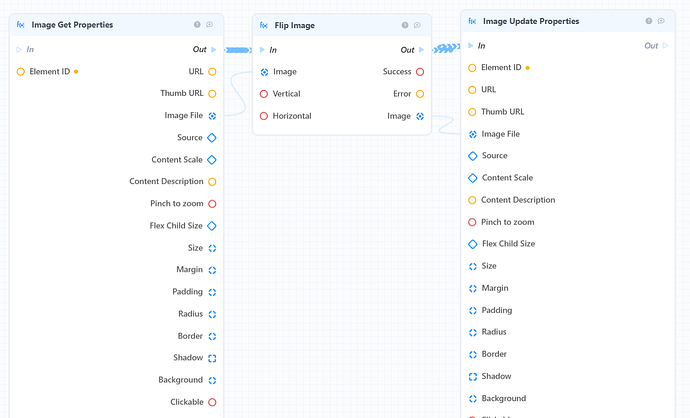Select the Flip Image node header title

[294, 26]
